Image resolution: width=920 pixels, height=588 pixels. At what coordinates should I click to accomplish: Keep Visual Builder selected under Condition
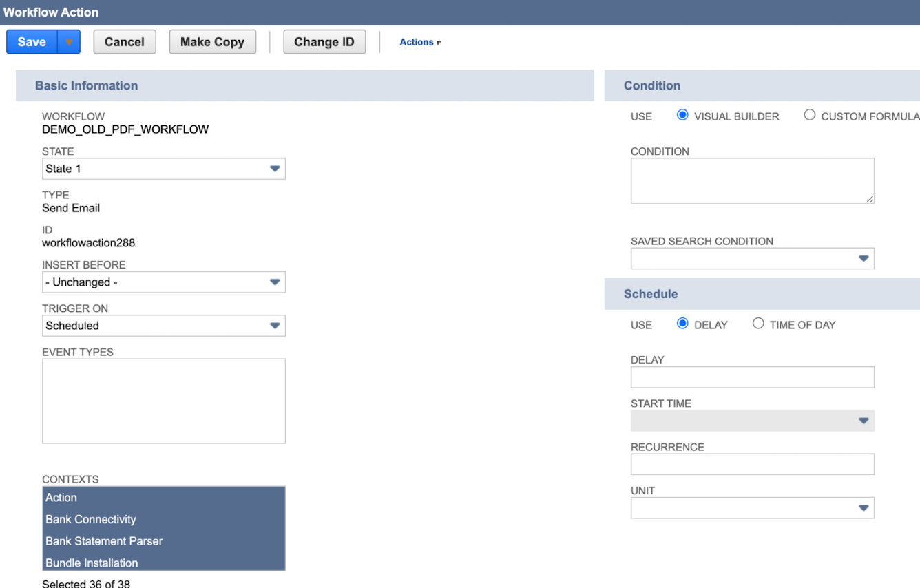click(x=682, y=114)
